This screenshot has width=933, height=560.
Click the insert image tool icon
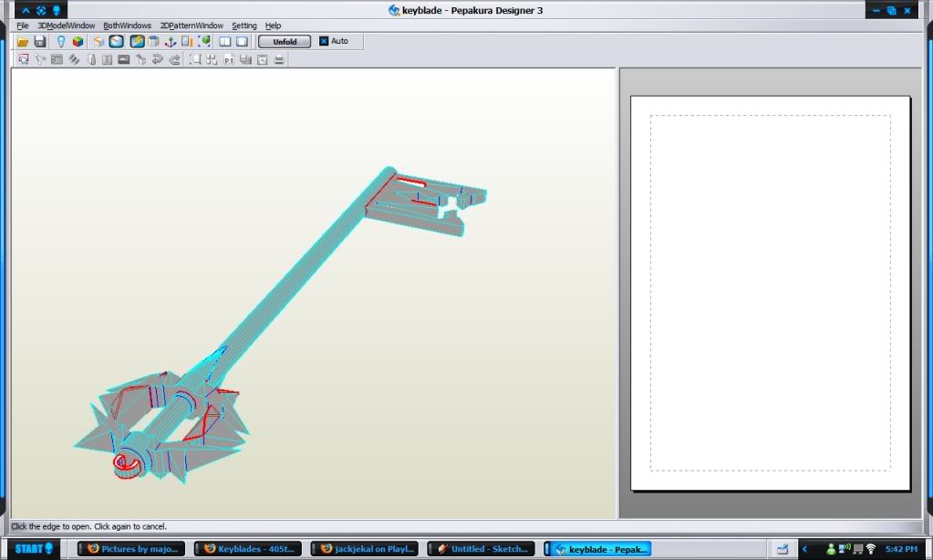[x=124, y=59]
